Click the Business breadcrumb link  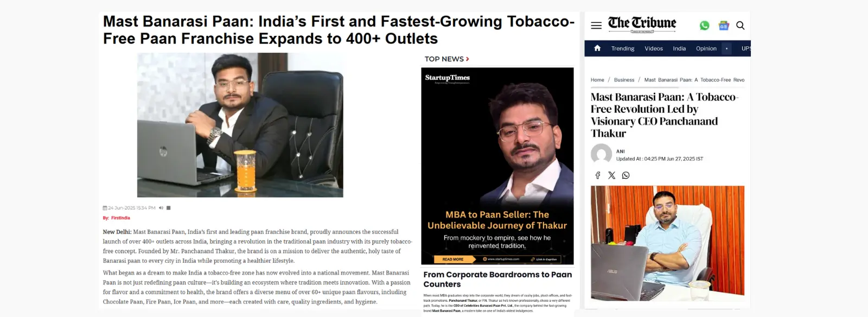click(624, 80)
